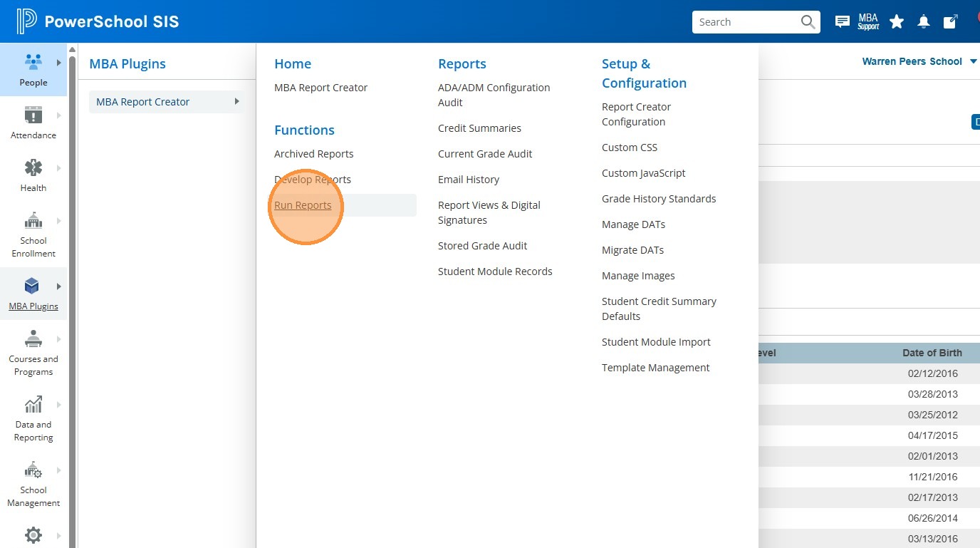Screen dimensions: 980x548
Task: Open the People sidebar icon
Action: (x=33, y=62)
